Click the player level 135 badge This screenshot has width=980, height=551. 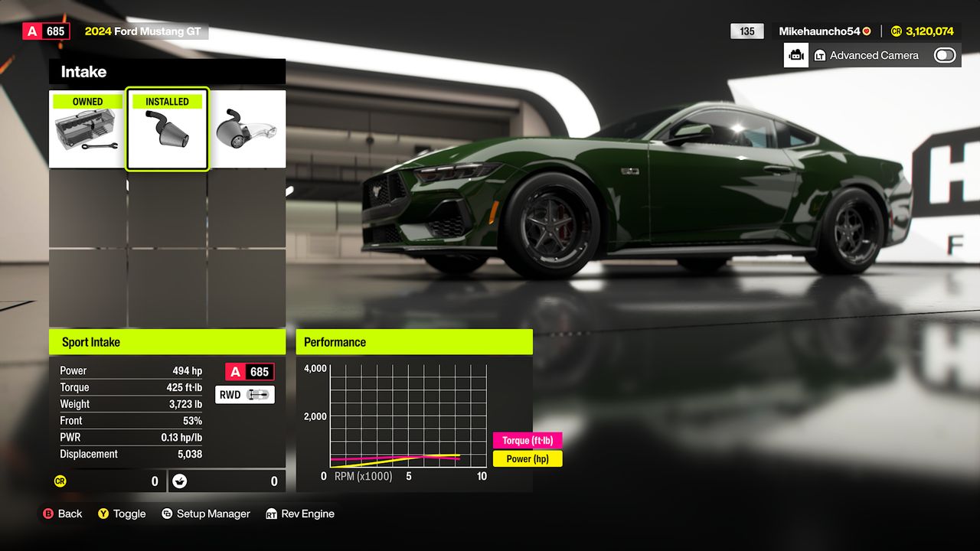[x=747, y=31]
